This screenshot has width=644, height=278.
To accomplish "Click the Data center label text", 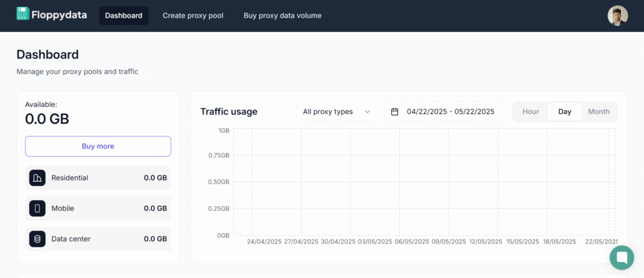I will pyautogui.click(x=71, y=238).
